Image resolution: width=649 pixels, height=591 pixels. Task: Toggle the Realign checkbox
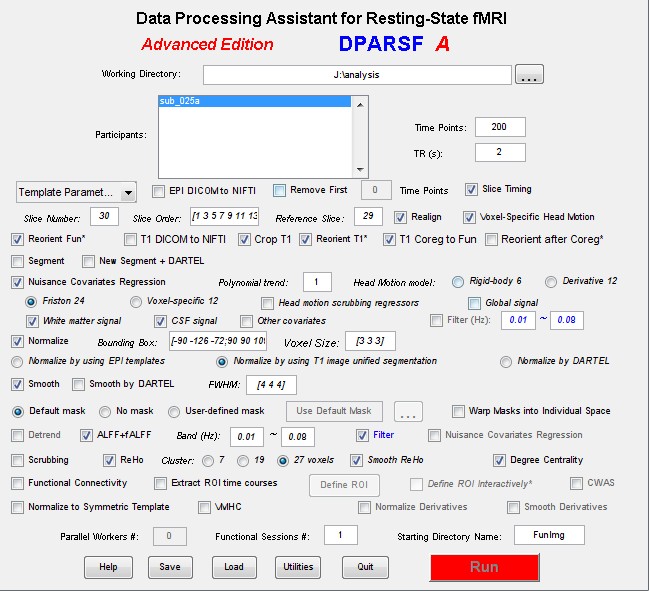(400, 217)
